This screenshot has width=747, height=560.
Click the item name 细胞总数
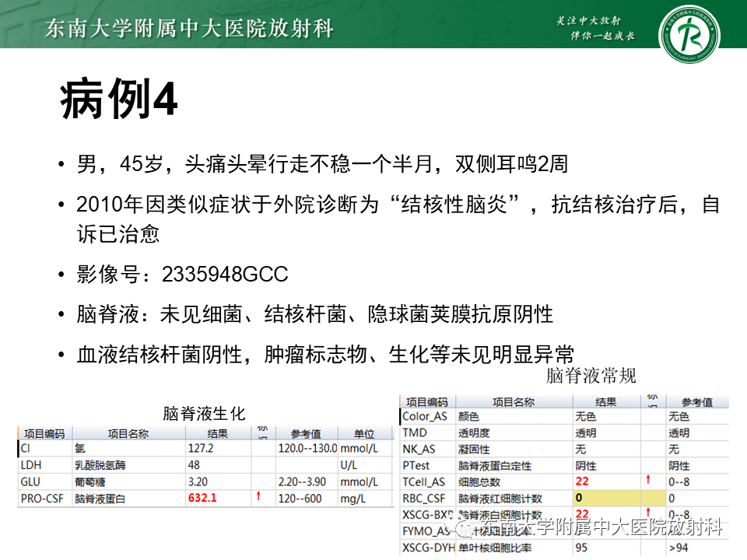point(479,482)
